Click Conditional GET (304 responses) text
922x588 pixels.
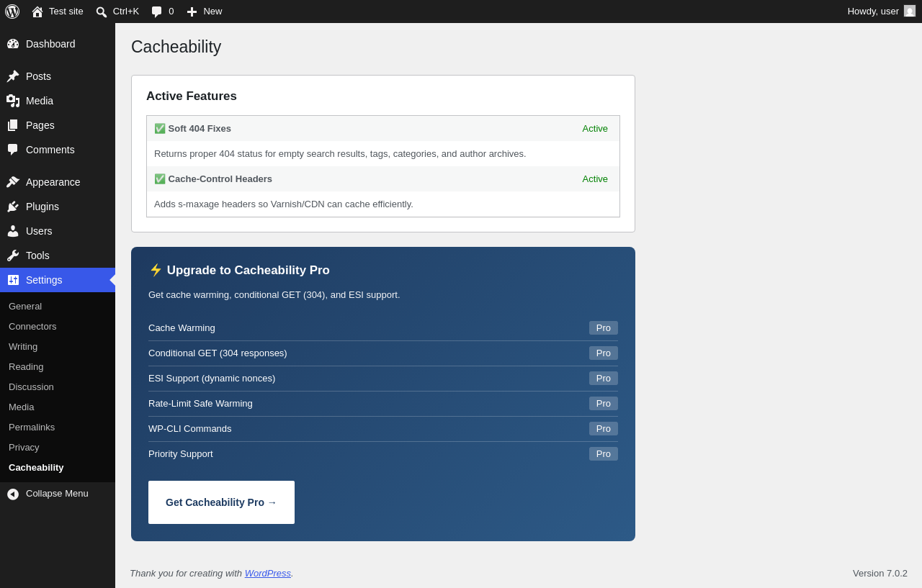point(218,353)
